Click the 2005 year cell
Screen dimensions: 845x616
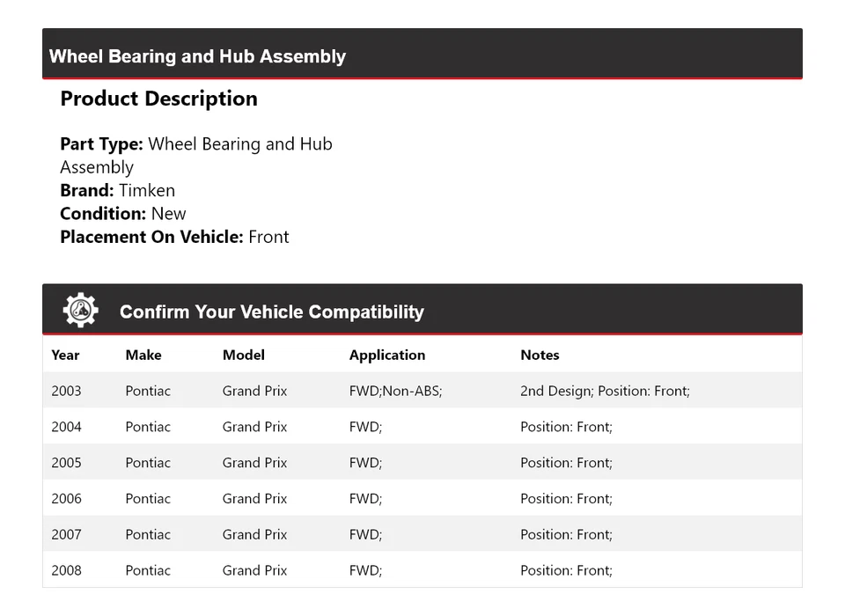coord(66,463)
